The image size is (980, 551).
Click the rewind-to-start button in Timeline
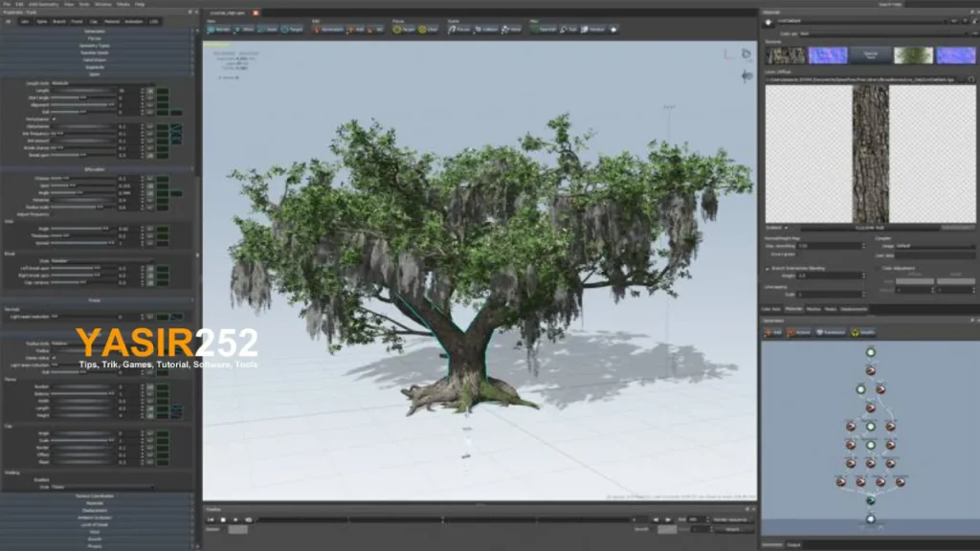211,519
